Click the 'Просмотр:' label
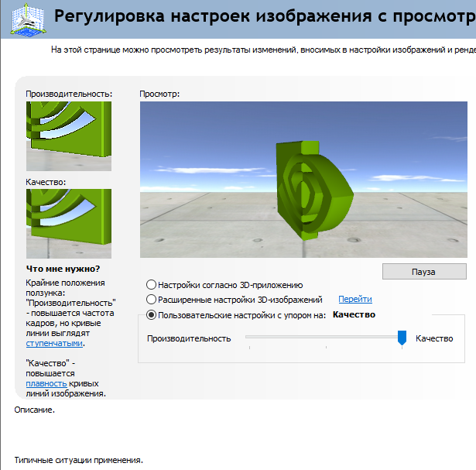 click(159, 94)
